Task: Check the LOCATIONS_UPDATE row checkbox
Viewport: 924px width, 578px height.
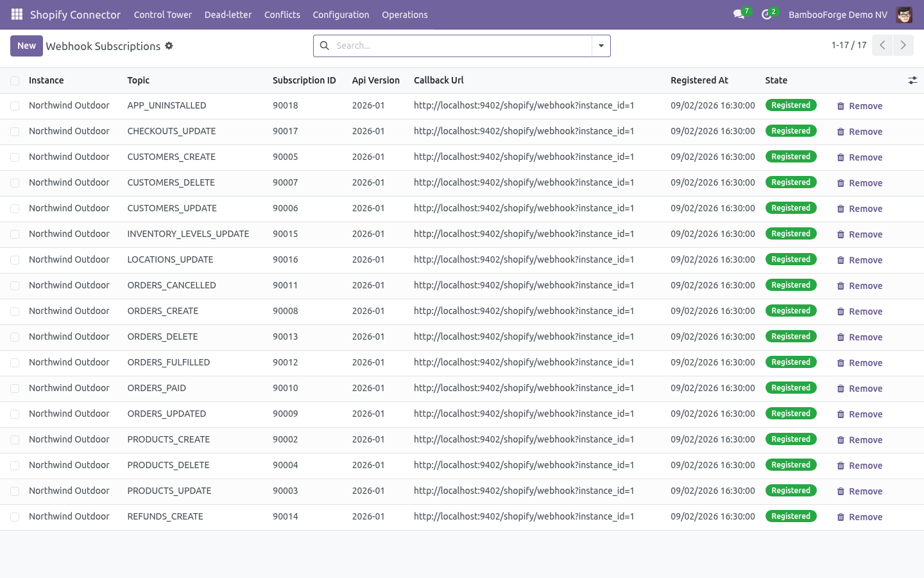Action: [x=15, y=260]
